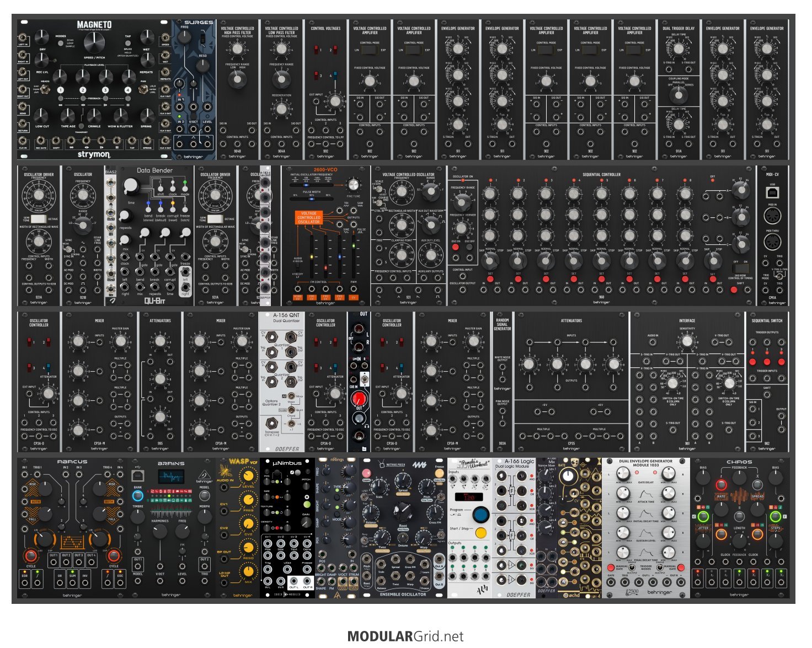This screenshot has width=812, height=648.
Task: Click the attack time envelope graphic on Module 1033
Action: 645,494
